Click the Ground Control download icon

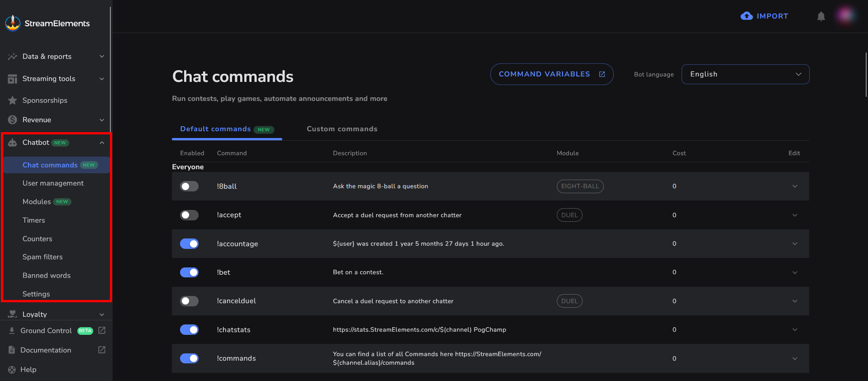[12, 331]
